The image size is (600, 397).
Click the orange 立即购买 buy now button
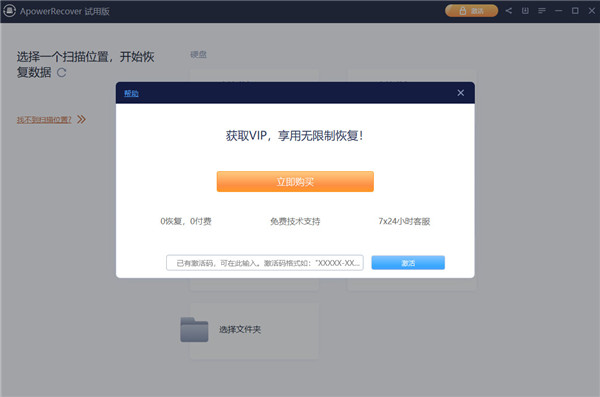pos(295,181)
